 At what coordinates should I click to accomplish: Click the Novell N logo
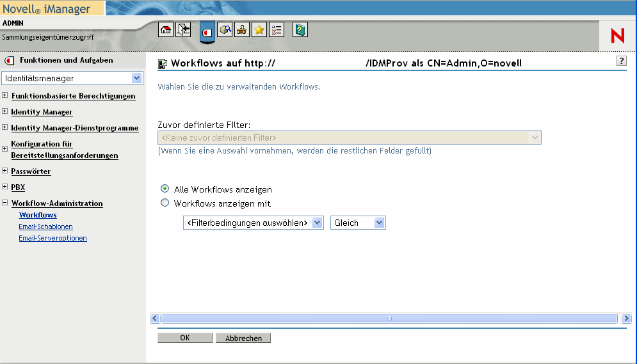point(618,36)
